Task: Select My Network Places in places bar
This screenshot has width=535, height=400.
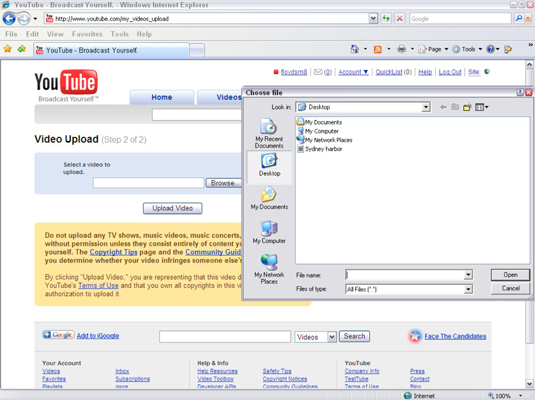Action: [269, 269]
